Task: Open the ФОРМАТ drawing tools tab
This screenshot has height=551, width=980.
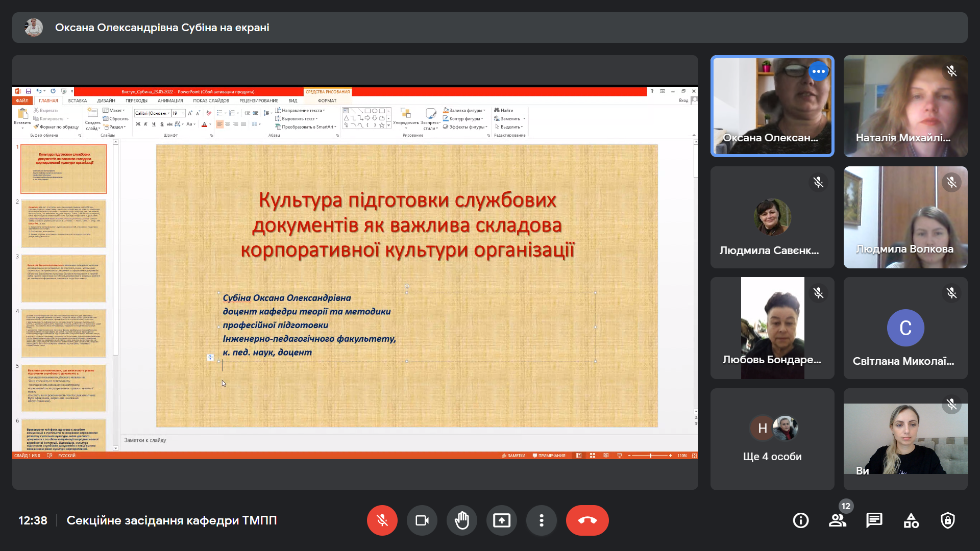Action: coord(327,101)
